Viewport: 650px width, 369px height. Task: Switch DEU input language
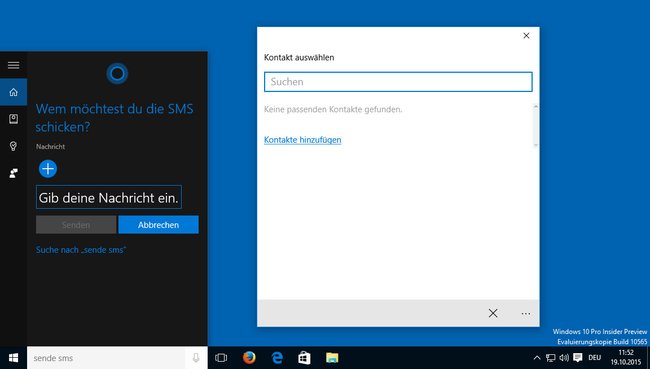click(x=594, y=357)
